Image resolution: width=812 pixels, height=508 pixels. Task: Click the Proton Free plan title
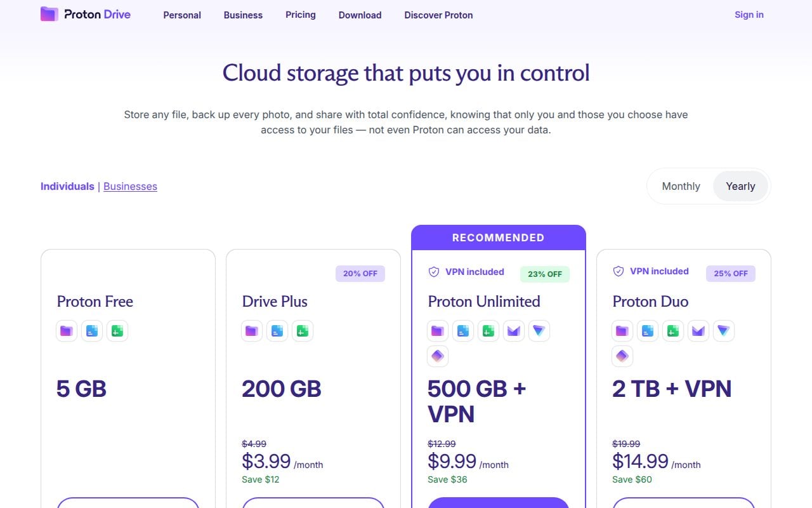pyautogui.click(x=95, y=301)
